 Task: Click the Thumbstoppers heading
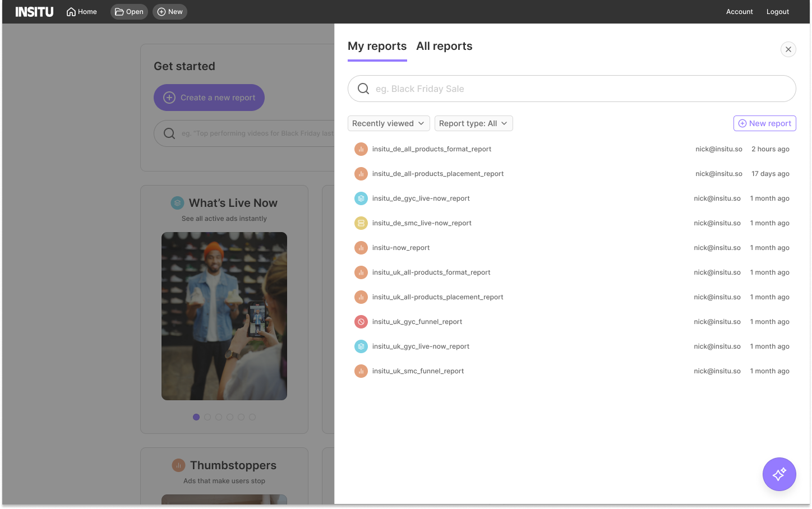(x=233, y=465)
